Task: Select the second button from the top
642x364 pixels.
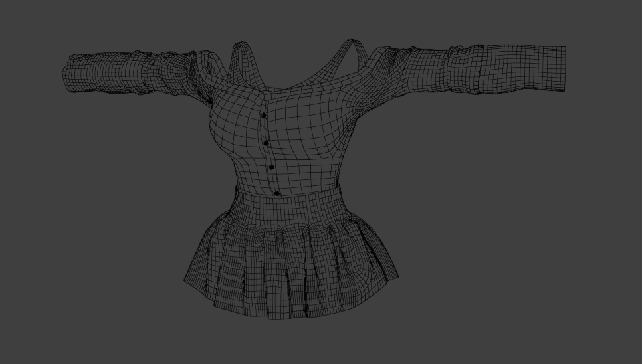Action: coord(267,143)
